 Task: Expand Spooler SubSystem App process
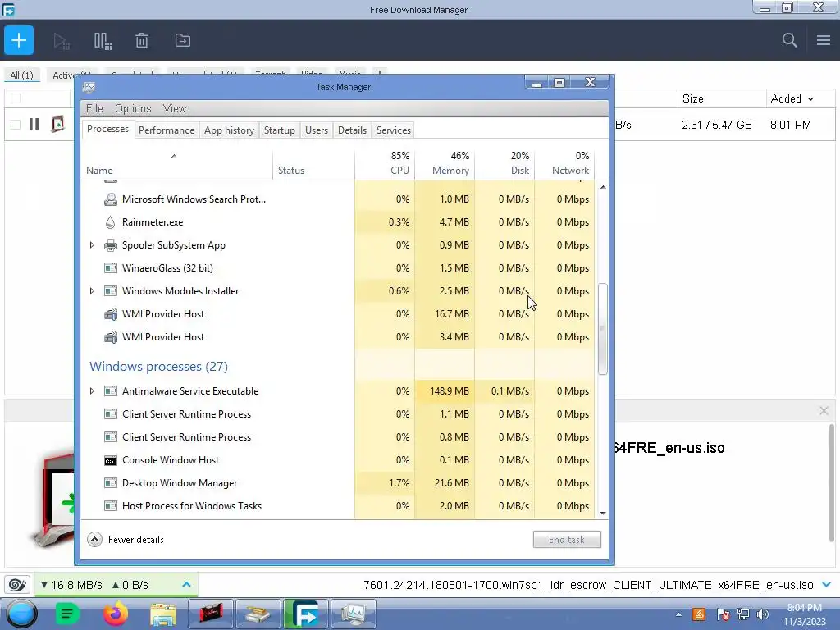(92, 245)
